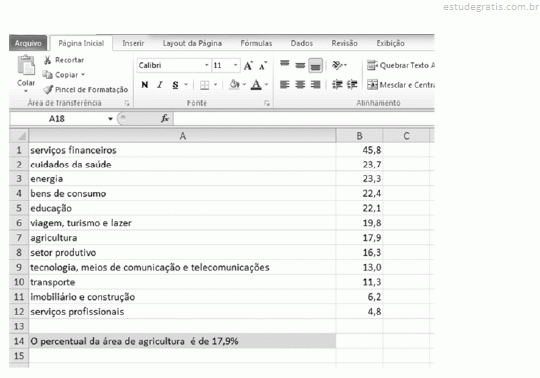Select column B header
Viewport: 540px width, 378px height.
pos(359,136)
